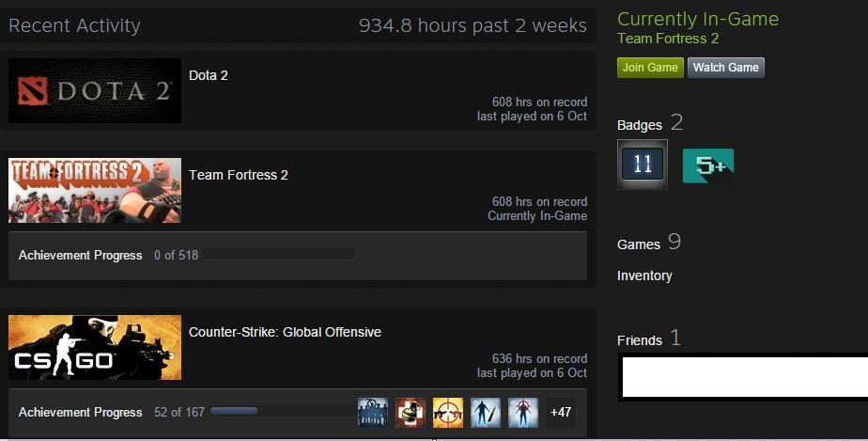Screen dimensions: 868x441
Task: Open the Inventory link
Action: point(644,276)
